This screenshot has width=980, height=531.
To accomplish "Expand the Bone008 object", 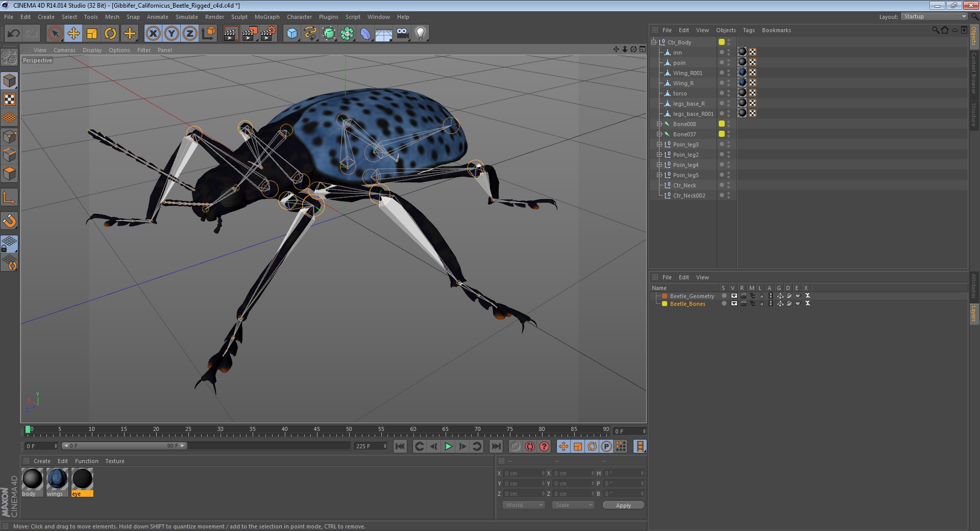I will click(659, 124).
